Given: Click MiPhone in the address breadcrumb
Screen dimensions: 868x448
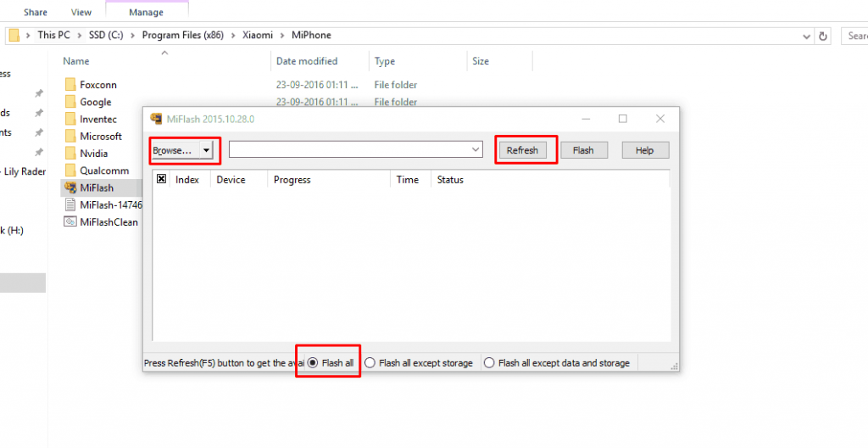Looking at the screenshot, I should (x=310, y=35).
